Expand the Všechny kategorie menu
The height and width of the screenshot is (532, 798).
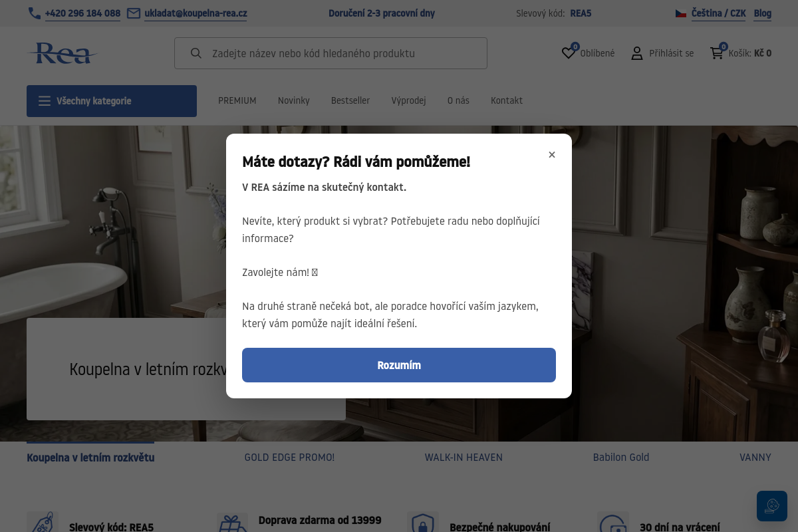coord(112,101)
